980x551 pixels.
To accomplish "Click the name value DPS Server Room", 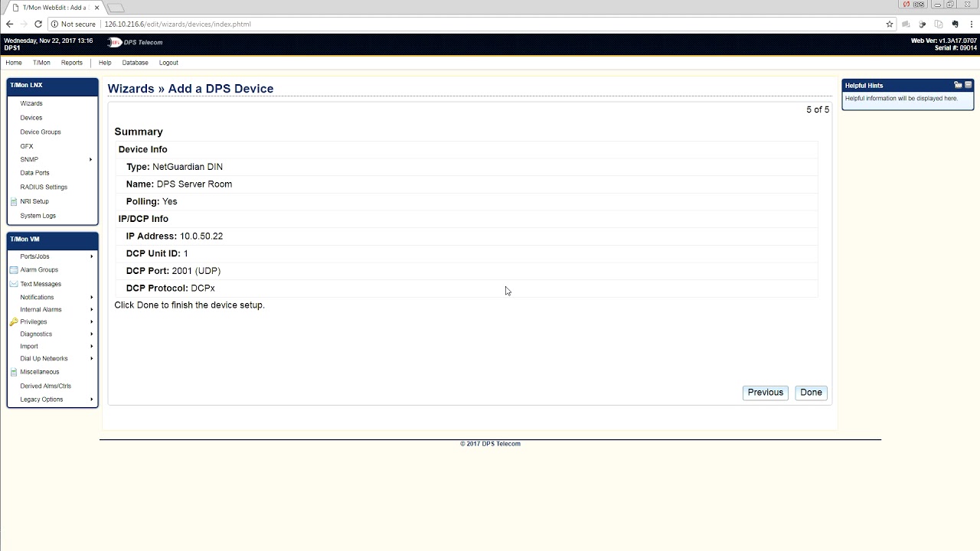I will pyautogui.click(x=194, y=184).
